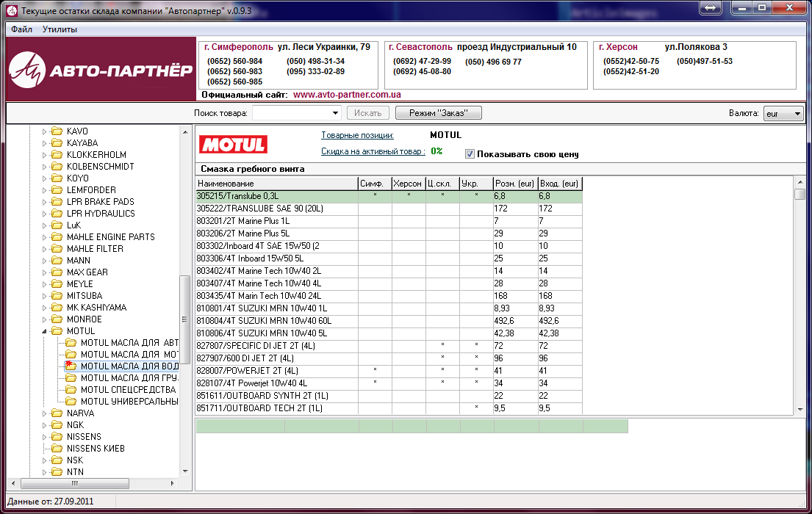Select the MOTUL МАСЛА ДЛЯ ГРУ. subfolder

(x=129, y=378)
